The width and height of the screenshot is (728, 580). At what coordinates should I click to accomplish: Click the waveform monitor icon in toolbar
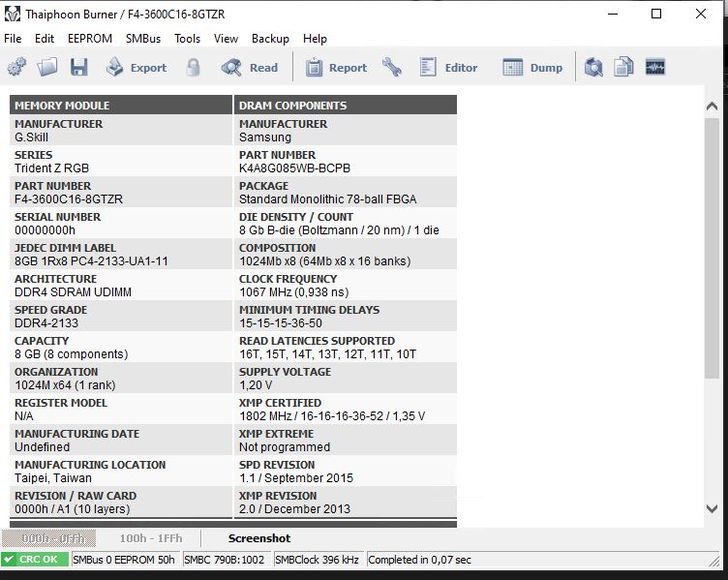point(655,68)
